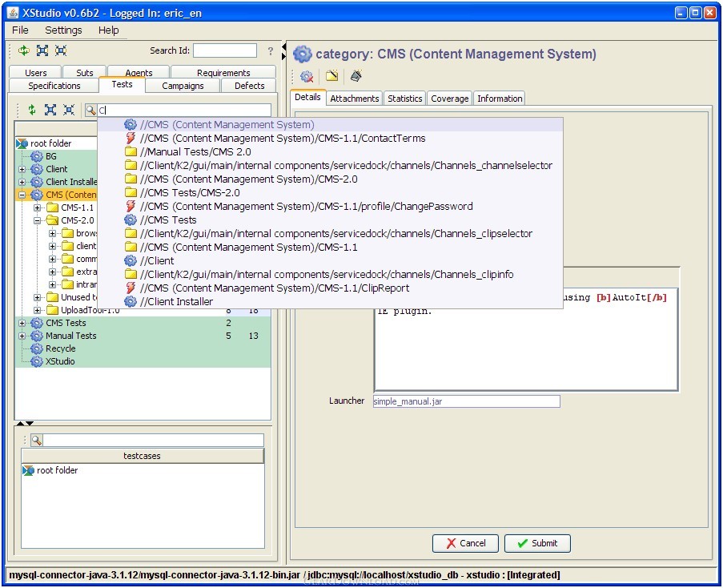This screenshot has height=588, width=723.
Task: Open the Settings menu
Action: [x=63, y=30]
